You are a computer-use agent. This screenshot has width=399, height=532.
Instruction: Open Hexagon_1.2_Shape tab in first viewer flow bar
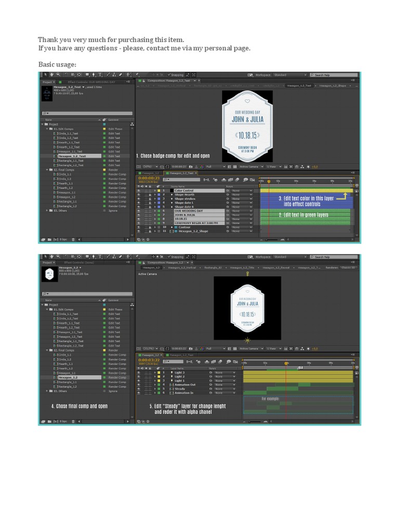coord(332,86)
